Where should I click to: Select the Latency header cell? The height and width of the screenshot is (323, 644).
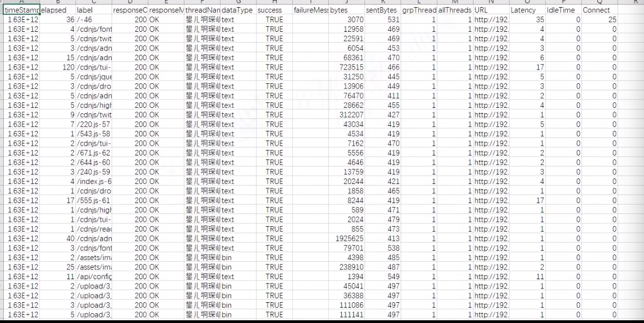tap(527, 10)
